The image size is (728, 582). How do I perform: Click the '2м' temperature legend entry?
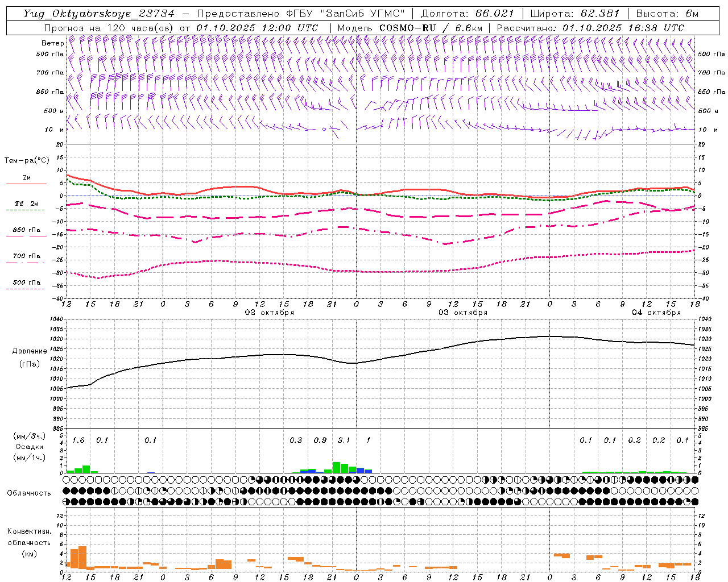click(x=27, y=178)
